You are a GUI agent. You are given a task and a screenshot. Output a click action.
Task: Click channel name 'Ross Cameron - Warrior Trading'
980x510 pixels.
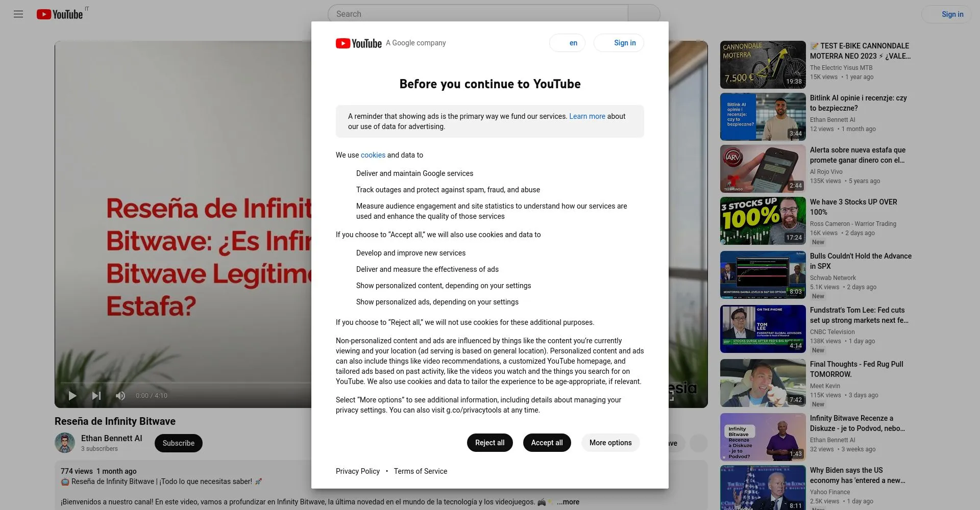(853, 224)
